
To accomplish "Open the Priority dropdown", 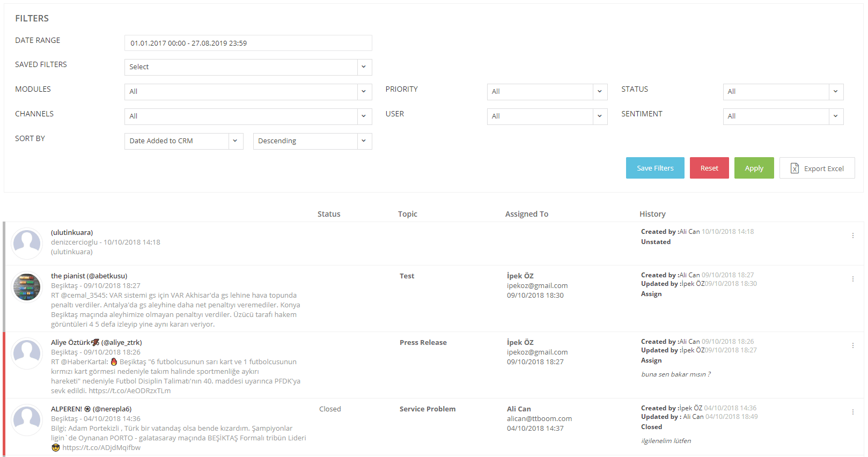I will (547, 92).
